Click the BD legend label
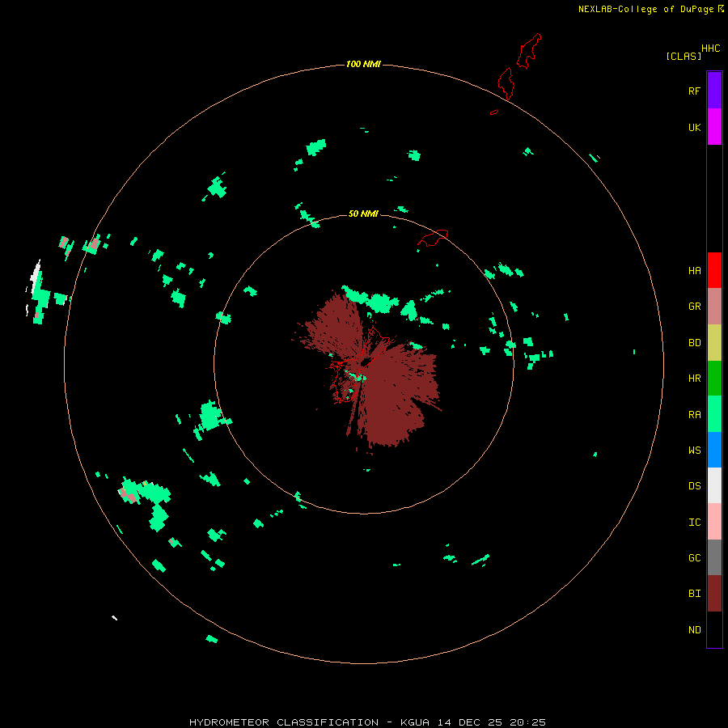The width and height of the screenshot is (728, 728). tap(694, 343)
